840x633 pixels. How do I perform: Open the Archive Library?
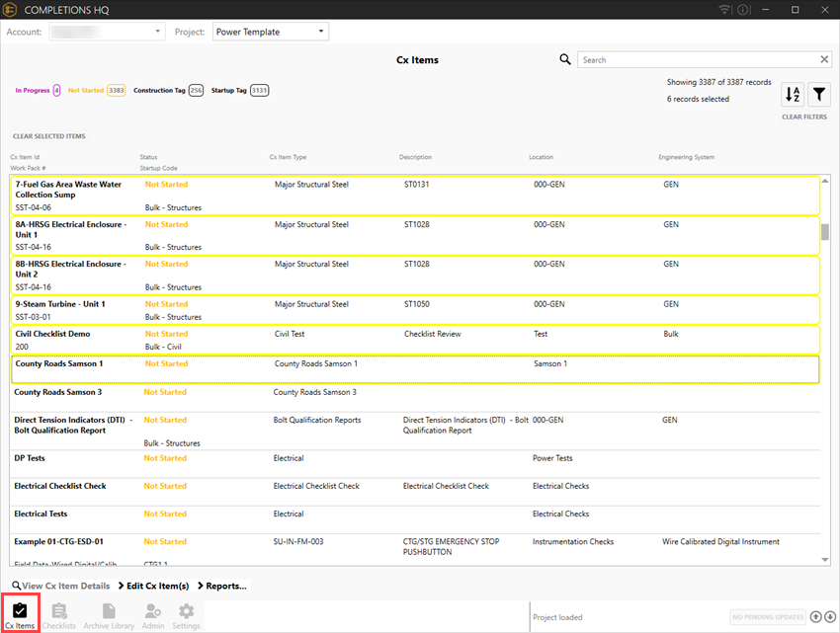tap(109, 615)
